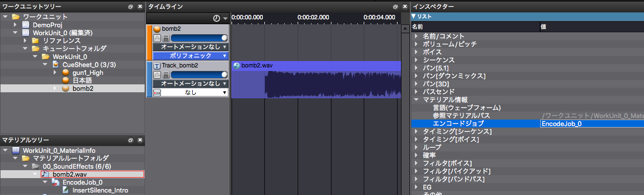The width and height of the screenshot is (644, 195).
Task: Collapse マテリアル情報 in the inspector
Action: (x=416, y=100)
